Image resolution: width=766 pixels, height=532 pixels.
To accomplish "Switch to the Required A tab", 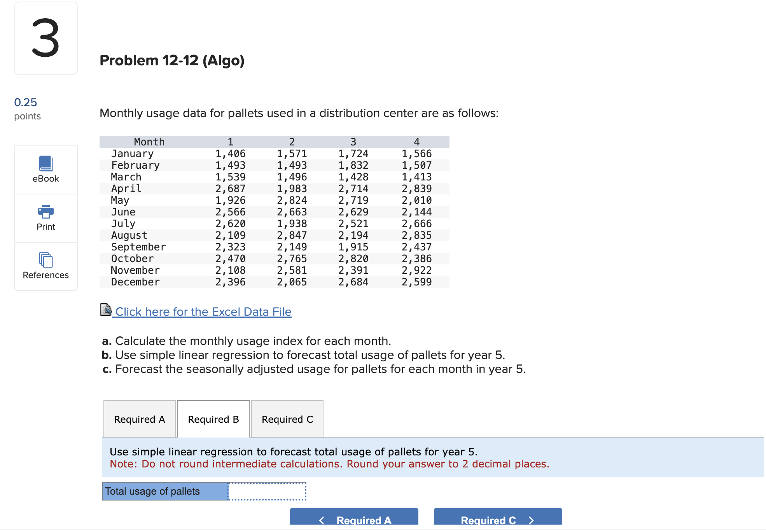I will (x=139, y=419).
